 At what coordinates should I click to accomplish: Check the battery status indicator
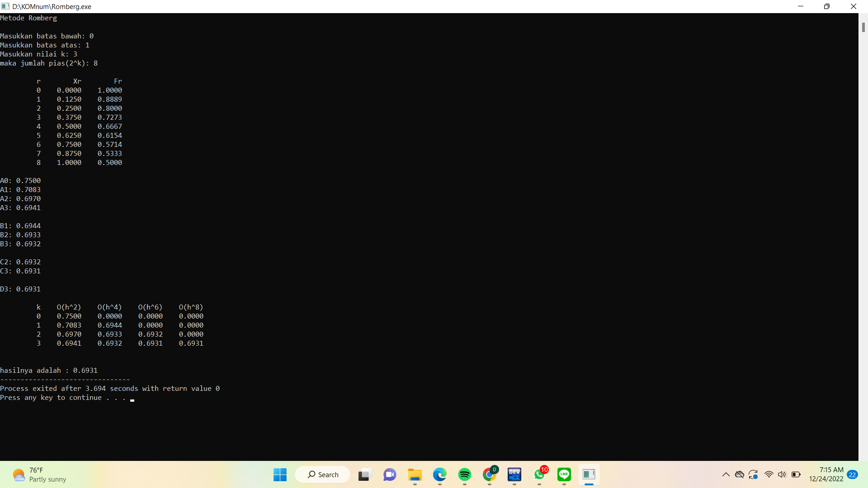tap(796, 474)
